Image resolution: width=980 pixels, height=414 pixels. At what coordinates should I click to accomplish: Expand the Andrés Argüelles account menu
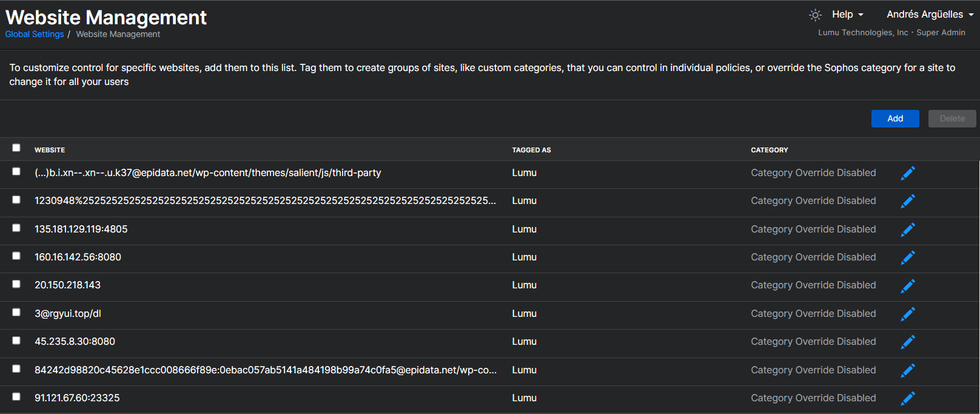(x=930, y=15)
